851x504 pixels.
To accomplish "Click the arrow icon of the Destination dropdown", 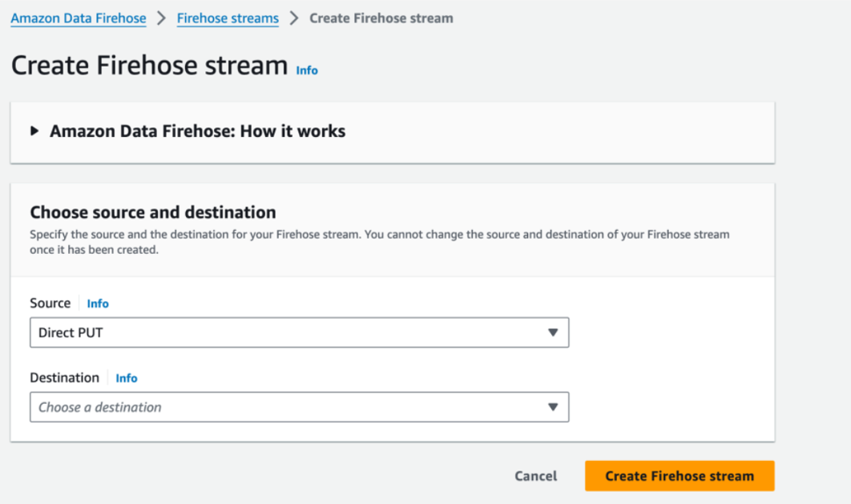I will [x=552, y=407].
